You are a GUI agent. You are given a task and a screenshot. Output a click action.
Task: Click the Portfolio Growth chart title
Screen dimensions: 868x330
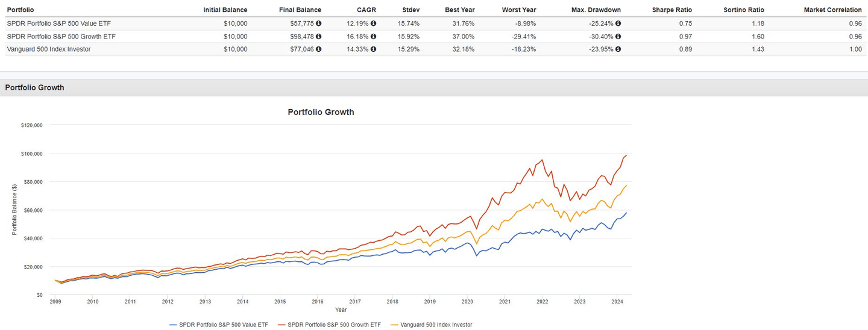point(321,112)
